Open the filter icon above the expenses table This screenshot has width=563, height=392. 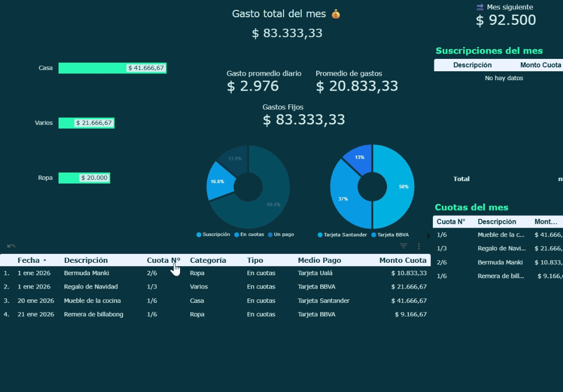click(x=404, y=246)
